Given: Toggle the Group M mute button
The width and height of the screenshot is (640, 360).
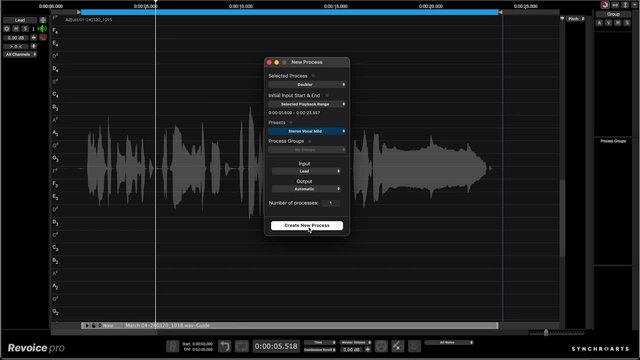Looking at the screenshot, I should (618, 23).
